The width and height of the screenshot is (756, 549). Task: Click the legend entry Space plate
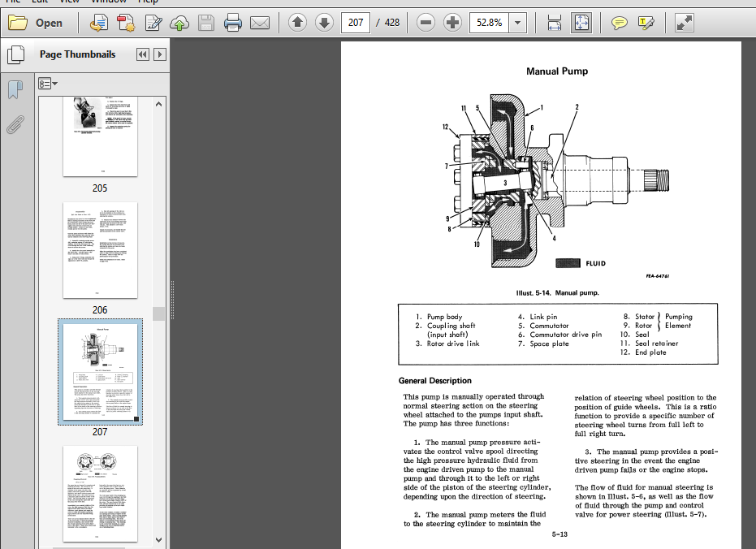pos(549,344)
